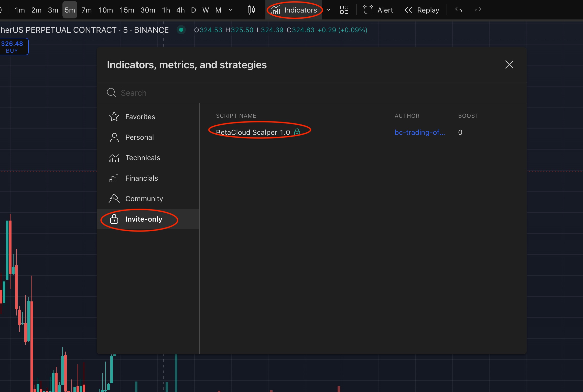Click the SCRIPT NAME column header
The image size is (583, 392).
coord(236,116)
